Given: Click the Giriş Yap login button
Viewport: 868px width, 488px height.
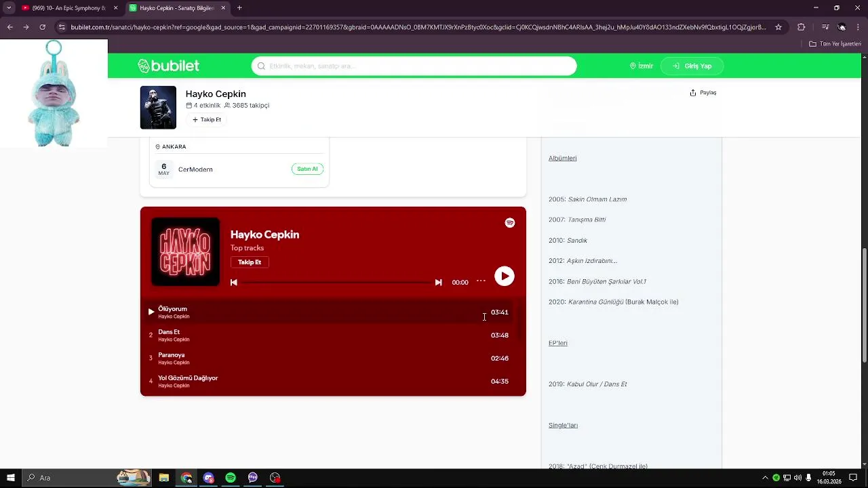Looking at the screenshot, I should 692,66.
